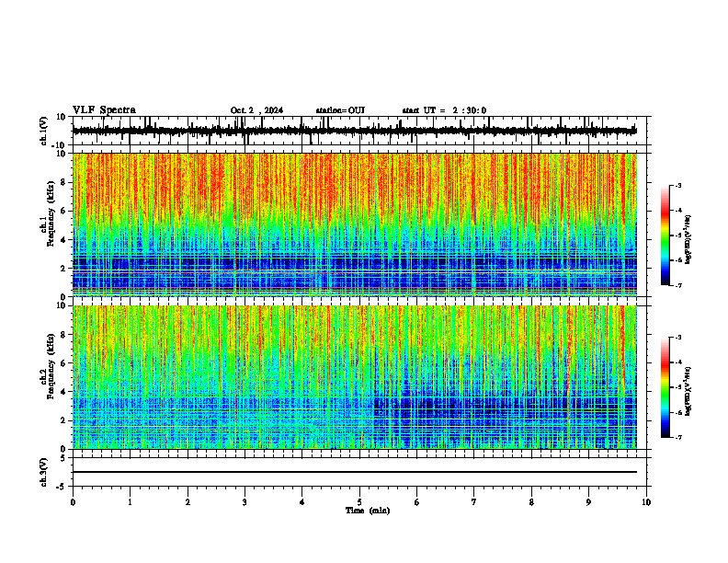Click the "Time (min)" axis title
This screenshot has height=563, width=728.
pos(368,511)
